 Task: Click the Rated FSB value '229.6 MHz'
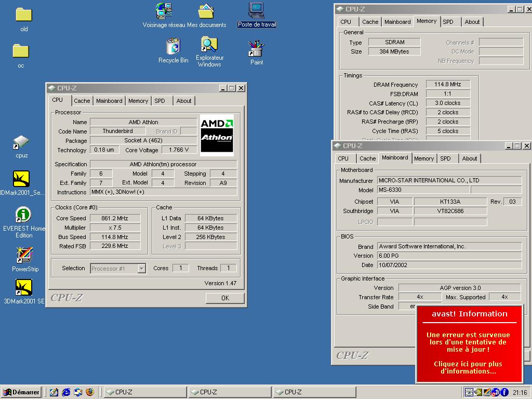click(115, 246)
